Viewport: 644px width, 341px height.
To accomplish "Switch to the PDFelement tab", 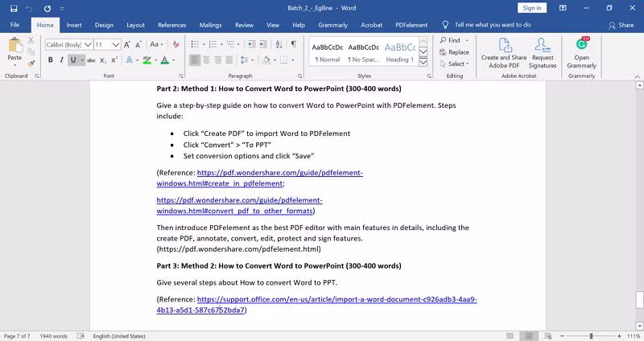I will click(411, 25).
